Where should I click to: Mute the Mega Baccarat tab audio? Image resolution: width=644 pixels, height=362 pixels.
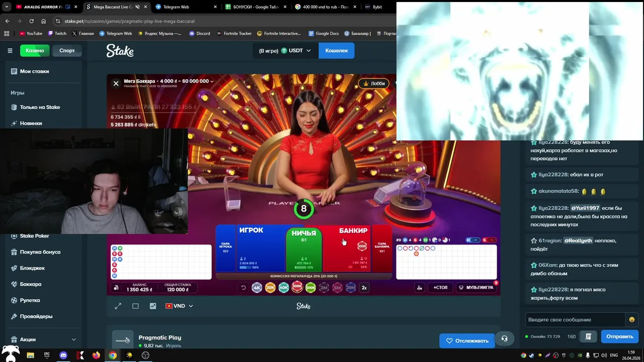click(137, 7)
